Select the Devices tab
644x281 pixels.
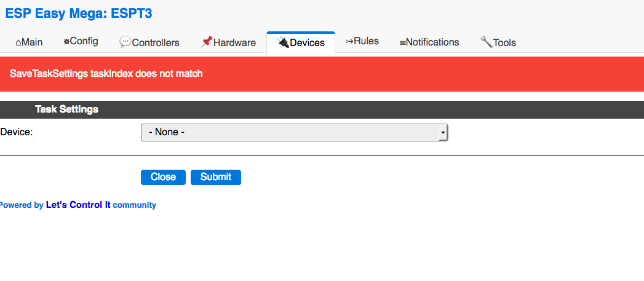301,42
